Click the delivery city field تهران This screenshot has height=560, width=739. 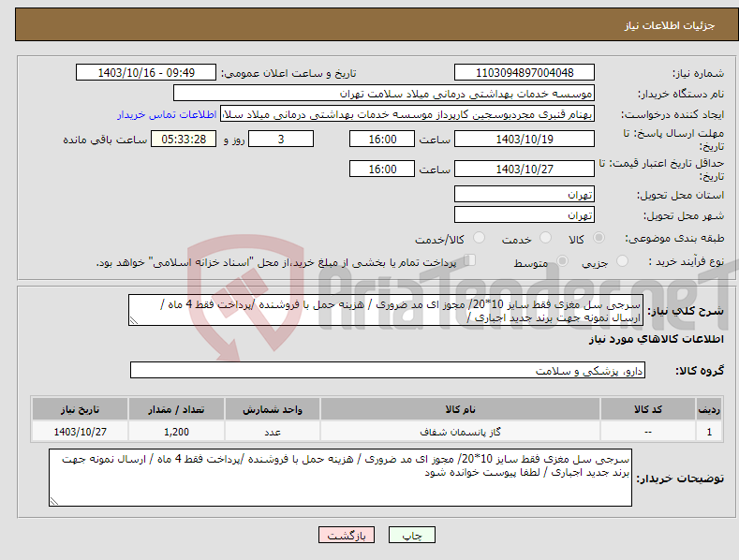point(525,215)
